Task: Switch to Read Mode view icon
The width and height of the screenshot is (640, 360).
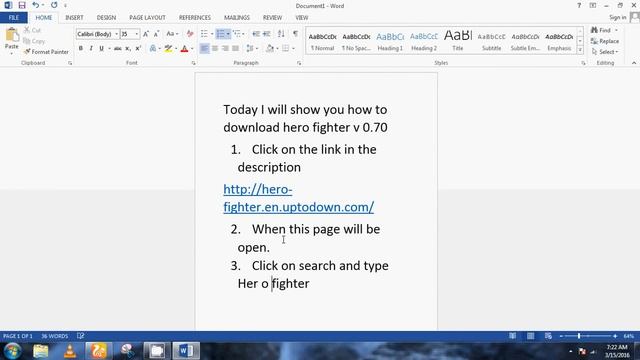Action: [512, 336]
